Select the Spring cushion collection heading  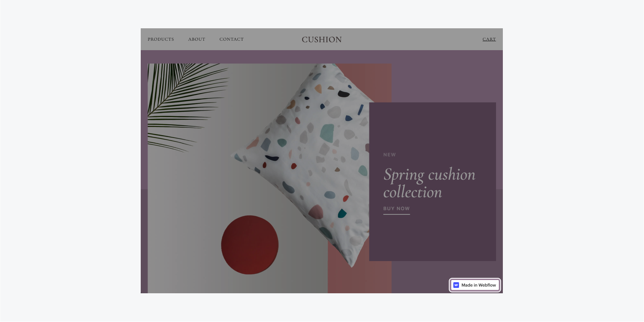429,183
